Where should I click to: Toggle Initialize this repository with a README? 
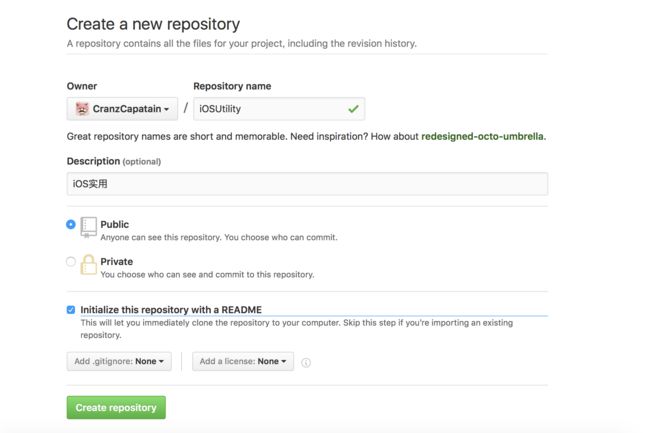tap(71, 310)
